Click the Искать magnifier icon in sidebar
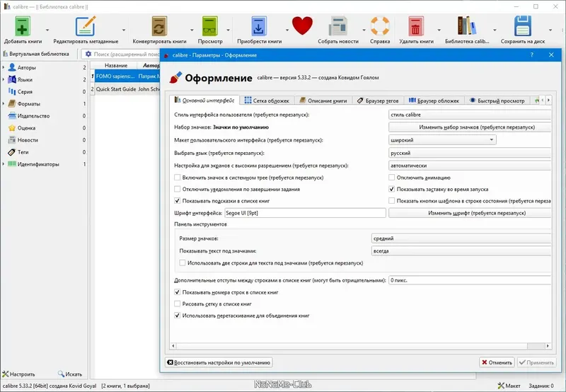 61,374
